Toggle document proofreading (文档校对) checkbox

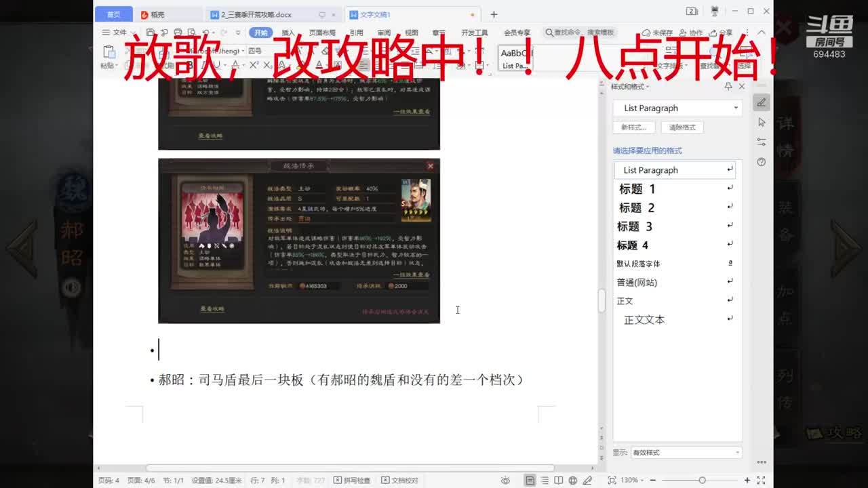click(400, 480)
